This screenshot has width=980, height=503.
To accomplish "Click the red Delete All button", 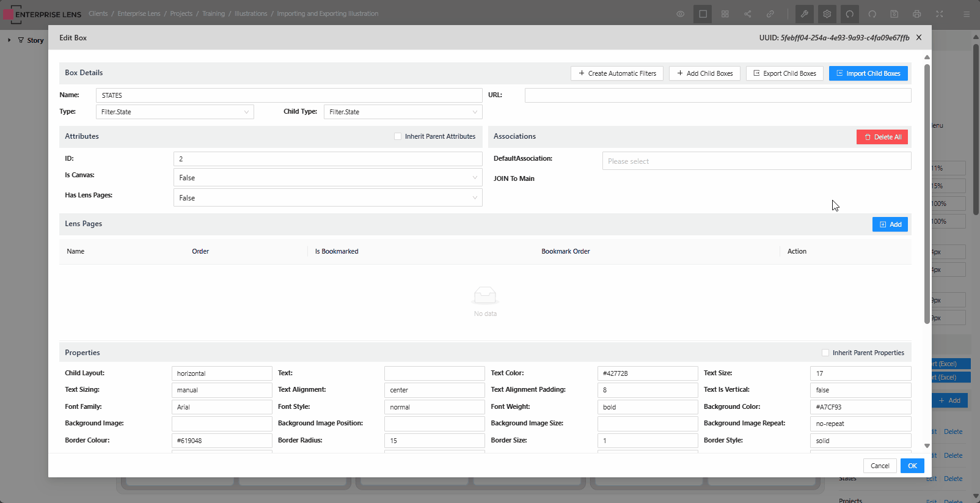I will pos(882,137).
